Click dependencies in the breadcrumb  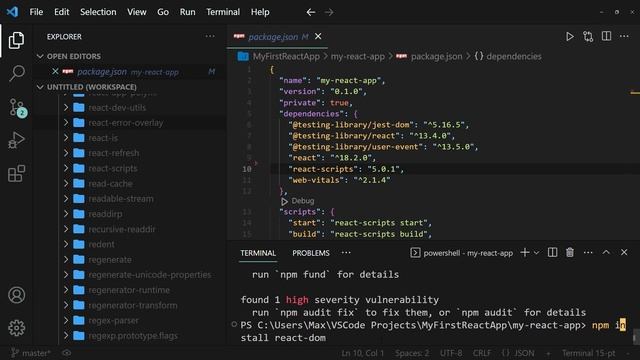[513, 56]
